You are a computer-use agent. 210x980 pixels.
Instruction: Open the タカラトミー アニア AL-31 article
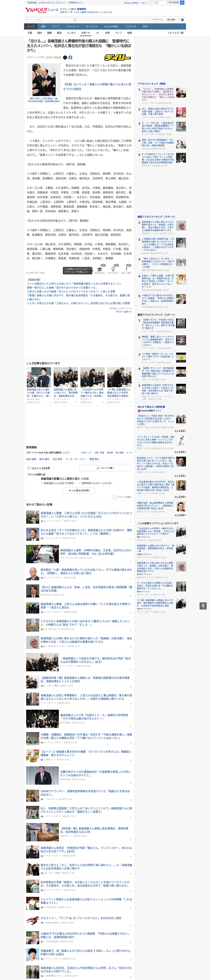[x=81, y=918]
